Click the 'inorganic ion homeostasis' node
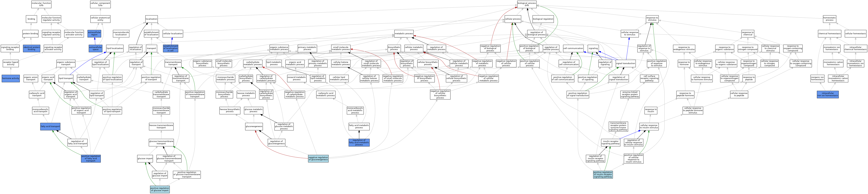Image resolution: width=868 pixels, height=194 pixels. pyautogui.click(x=817, y=79)
